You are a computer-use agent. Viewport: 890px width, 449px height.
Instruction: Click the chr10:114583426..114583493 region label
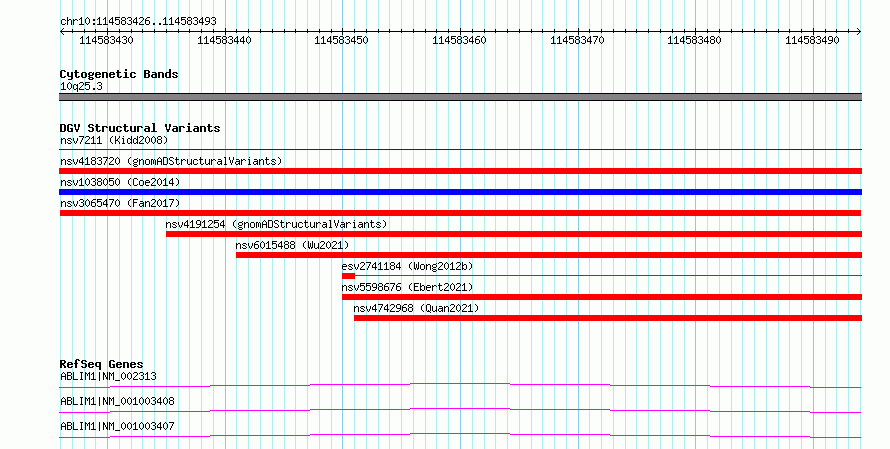(138, 21)
